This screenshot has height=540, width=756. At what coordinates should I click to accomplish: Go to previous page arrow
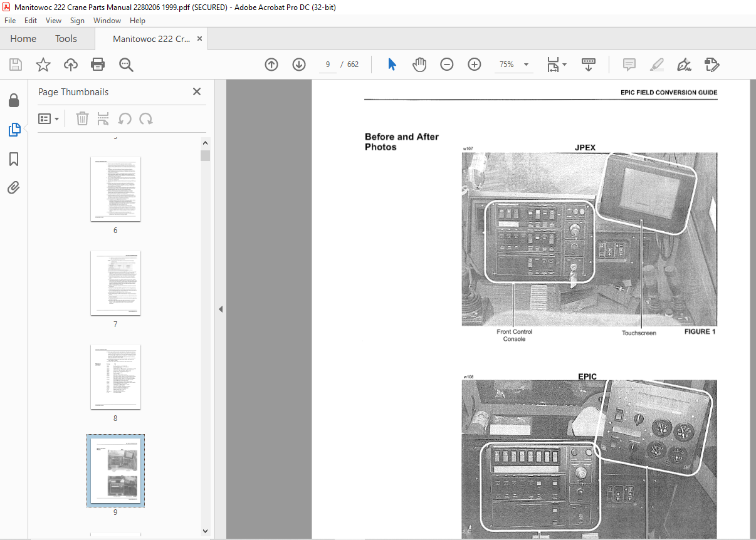tap(271, 65)
